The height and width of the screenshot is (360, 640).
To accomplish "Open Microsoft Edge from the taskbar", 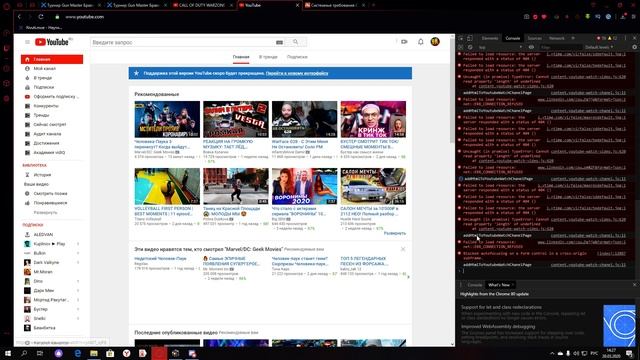I will [78, 353].
